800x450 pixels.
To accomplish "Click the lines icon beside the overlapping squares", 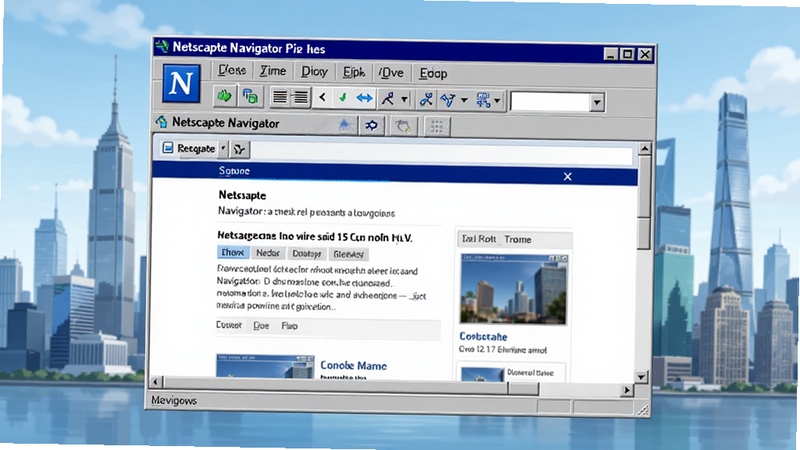I will [279, 97].
